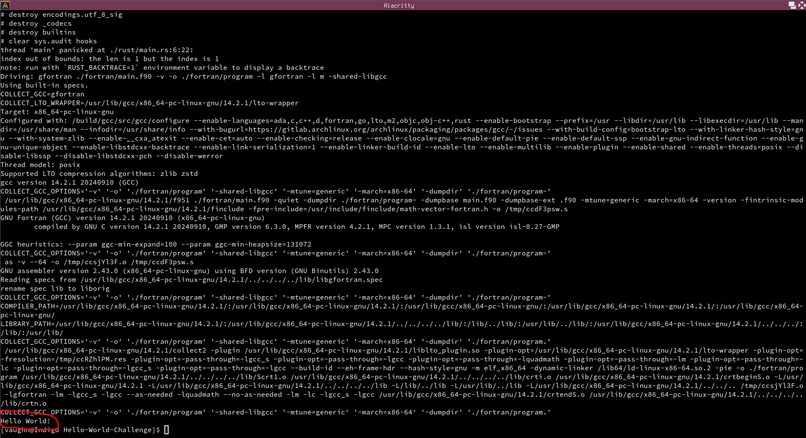Click the "compiled by GNU C version" line
This screenshot has width=806, height=438.
coord(297,226)
